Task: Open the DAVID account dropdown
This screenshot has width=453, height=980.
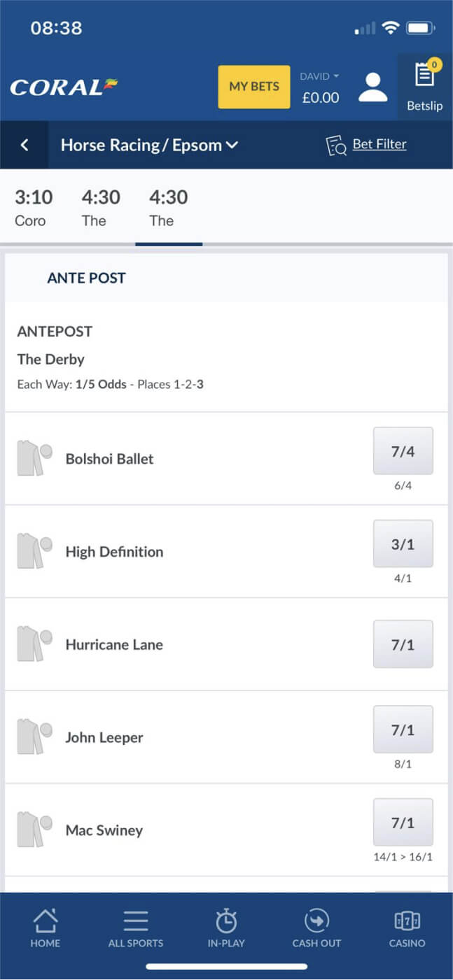Action: pos(319,76)
